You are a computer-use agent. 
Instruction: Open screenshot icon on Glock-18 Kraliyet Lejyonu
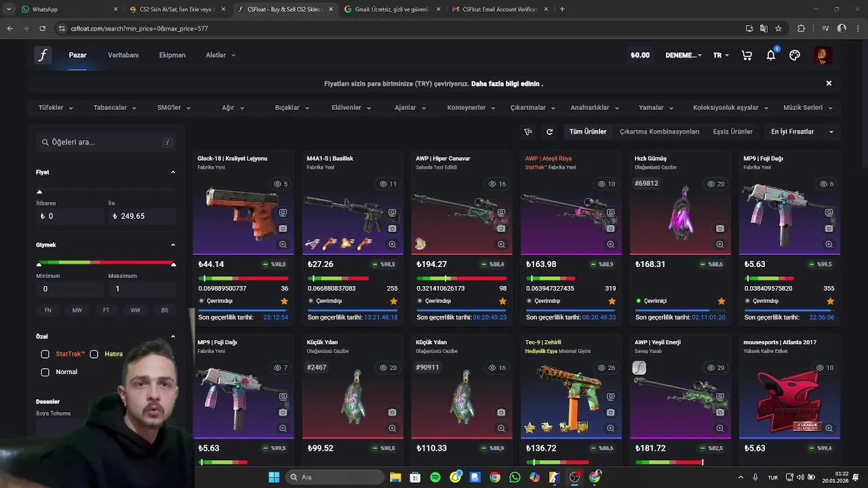pyautogui.click(x=283, y=228)
